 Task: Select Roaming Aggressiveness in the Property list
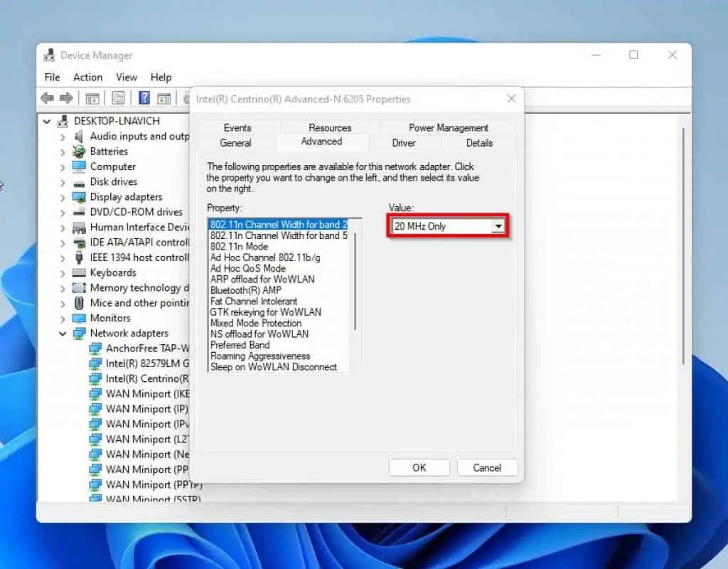(260, 356)
